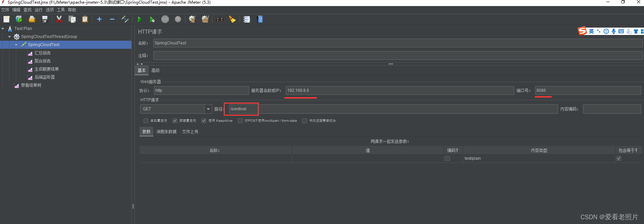Open 编辑 menu
644x224 pixels.
tap(17, 10)
